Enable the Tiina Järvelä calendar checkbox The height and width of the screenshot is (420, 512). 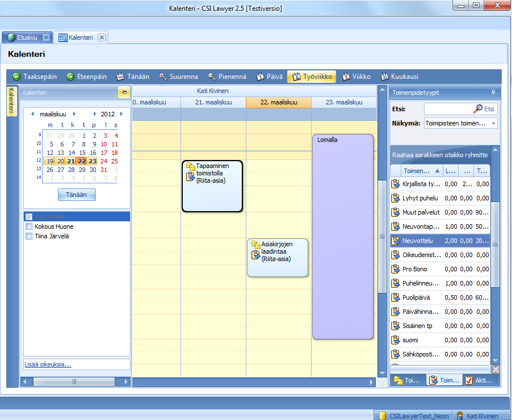point(29,236)
